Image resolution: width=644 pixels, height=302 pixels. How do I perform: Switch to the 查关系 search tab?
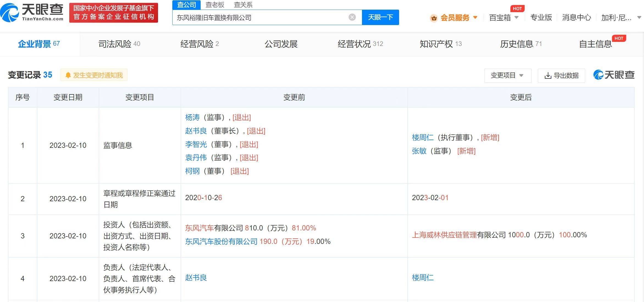tap(243, 5)
